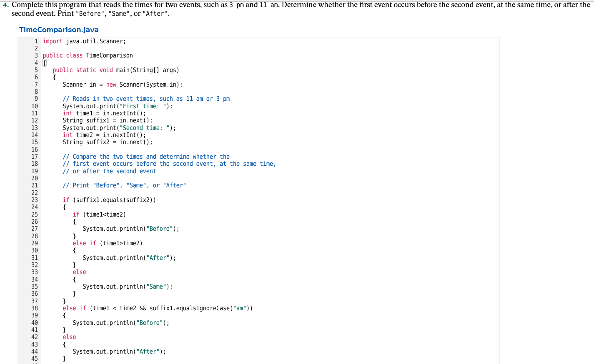The width and height of the screenshot is (594, 364).
Task: Click the comment about reading two event times
Action: [x=146, y=99]
